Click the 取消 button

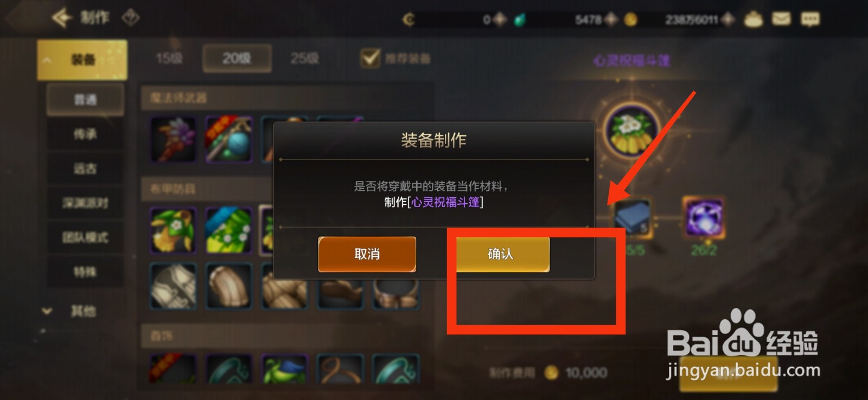(367, 254)
